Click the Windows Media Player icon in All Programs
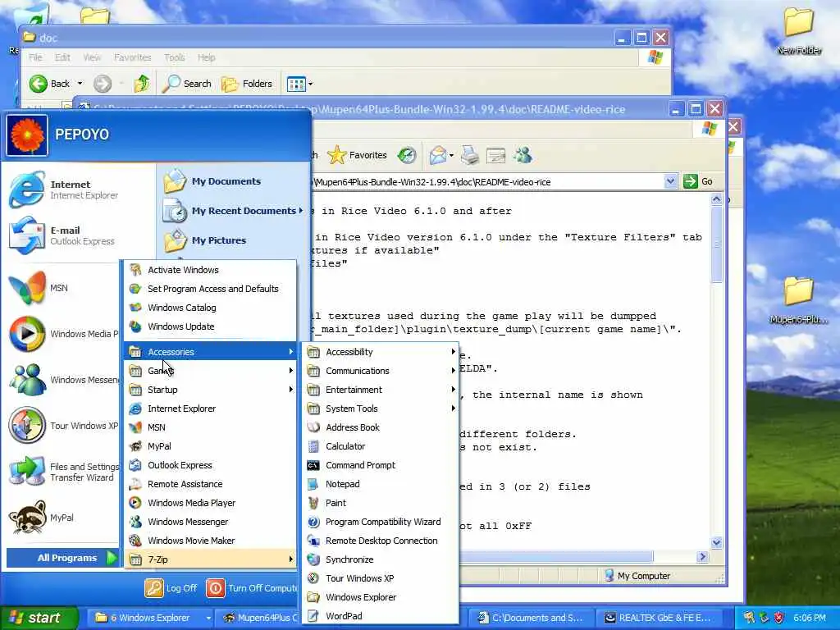This screenshot has width=840, height=630. click(x=135, y=503)
